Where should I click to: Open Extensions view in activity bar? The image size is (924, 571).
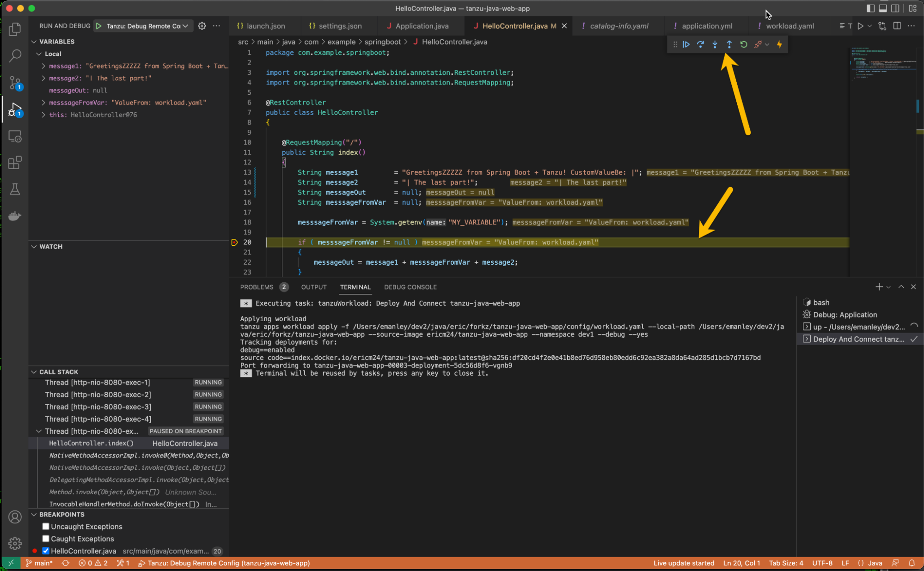tap(15, 163)
